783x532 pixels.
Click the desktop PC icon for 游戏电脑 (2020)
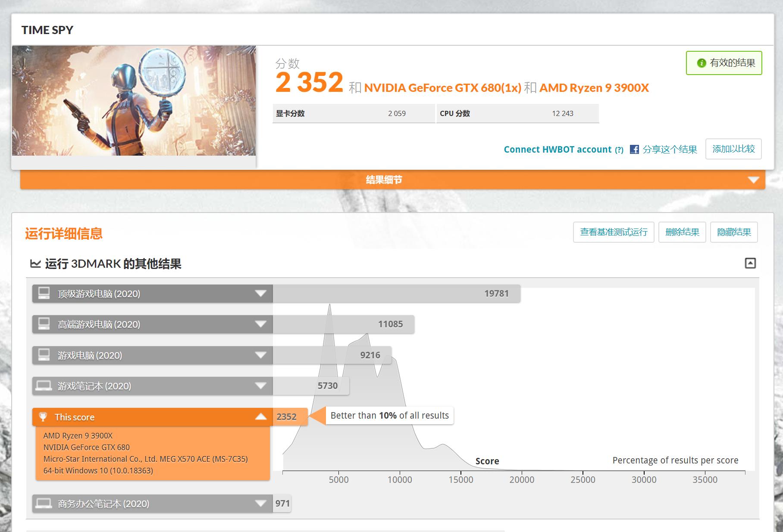(x=44, y=355)
